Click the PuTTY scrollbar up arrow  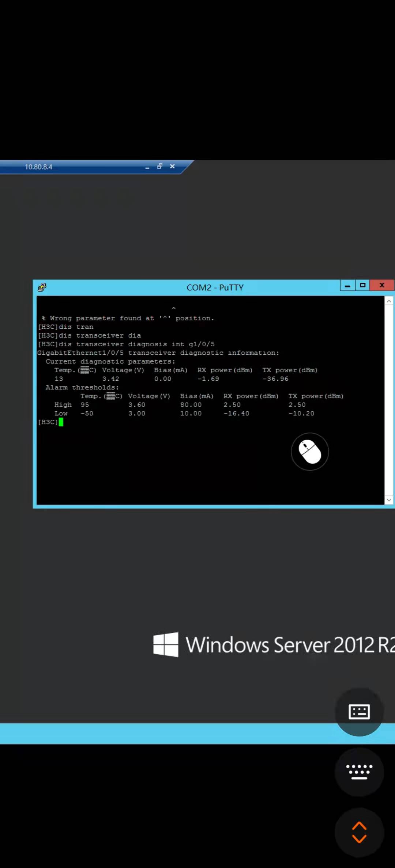[389, 301]
